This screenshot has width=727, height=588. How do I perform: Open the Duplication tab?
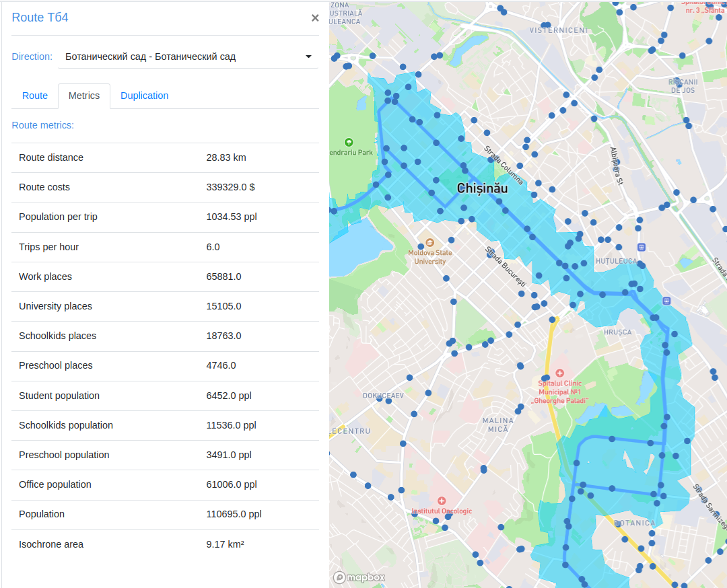click(x=144, y=96)
